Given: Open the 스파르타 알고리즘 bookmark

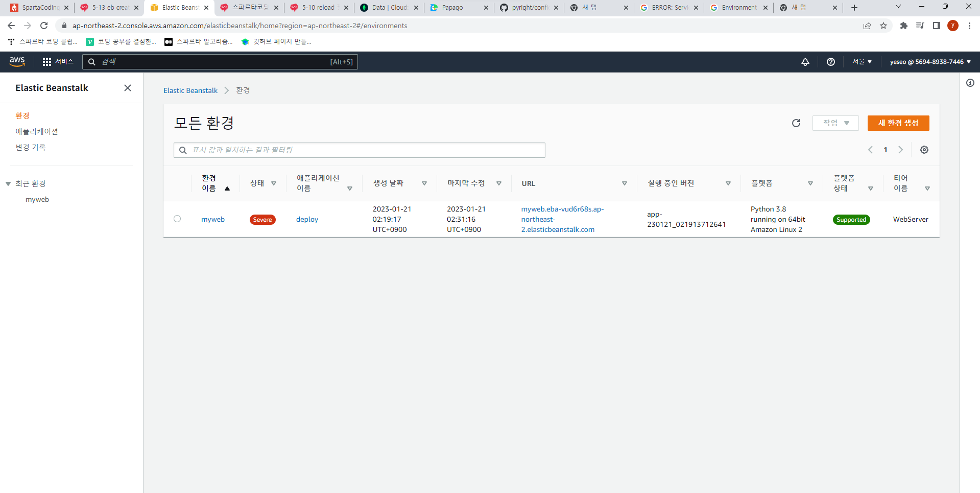Looking at the screenshot, I should 199,41.
